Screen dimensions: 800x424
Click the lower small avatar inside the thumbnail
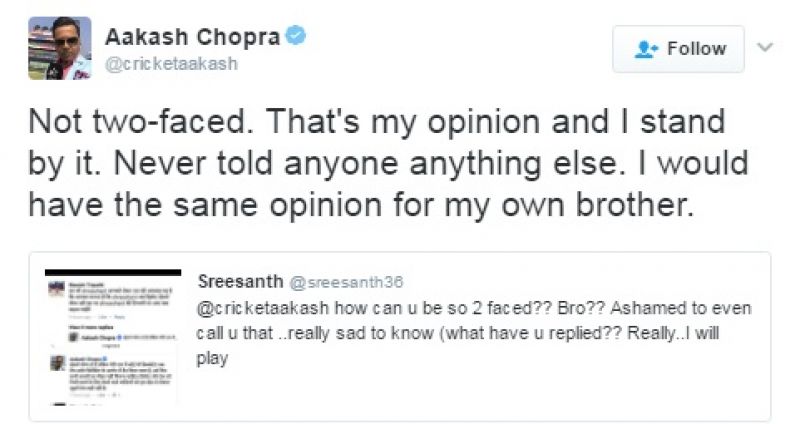point(58,363)
